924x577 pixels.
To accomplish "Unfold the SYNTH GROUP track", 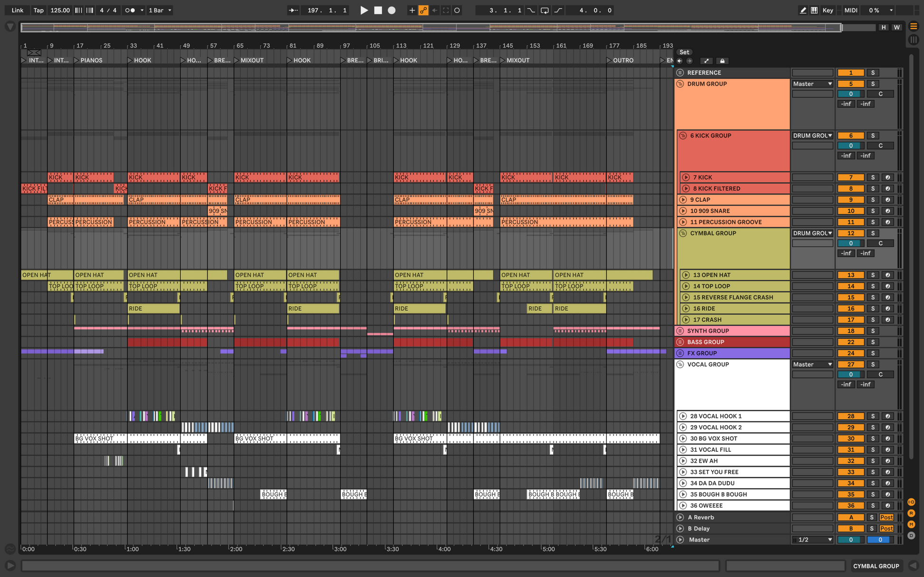I will click(x=680, y=331).
